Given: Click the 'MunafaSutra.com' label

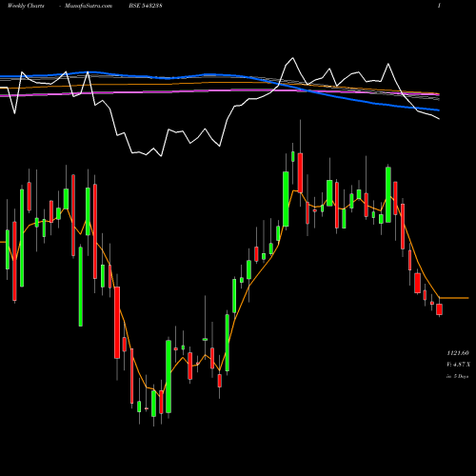Looking at the screenshot, I should tap(89, 6).
